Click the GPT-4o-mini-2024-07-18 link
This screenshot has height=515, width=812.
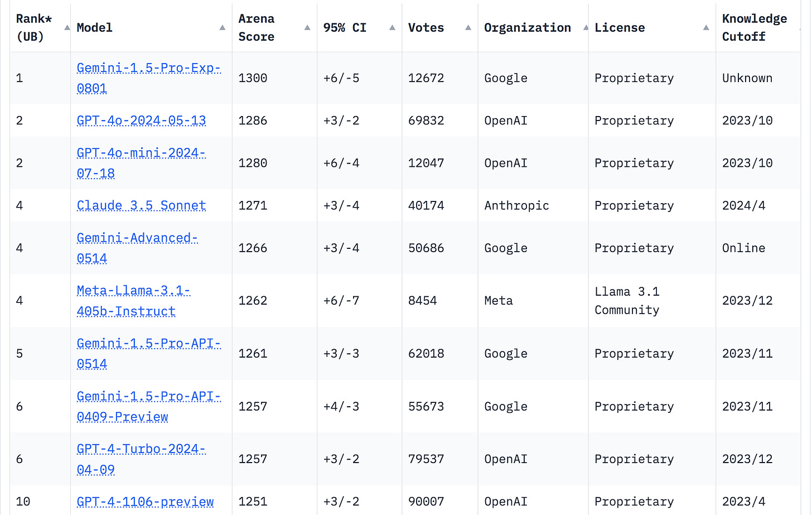pos(142,163)
